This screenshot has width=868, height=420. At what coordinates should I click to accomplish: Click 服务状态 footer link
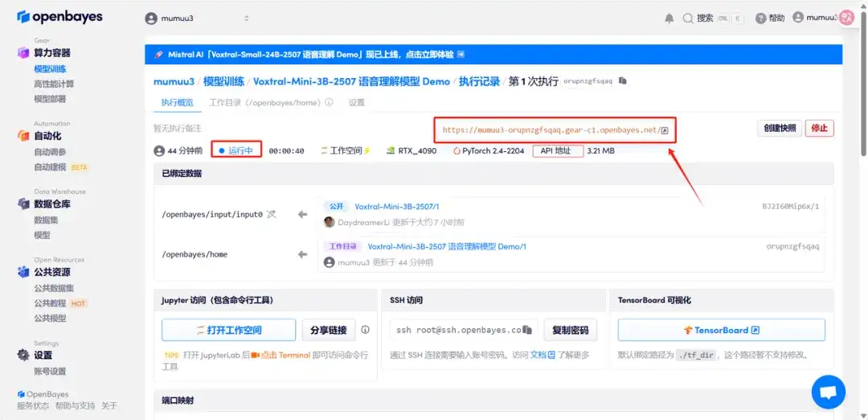point(33,406)
